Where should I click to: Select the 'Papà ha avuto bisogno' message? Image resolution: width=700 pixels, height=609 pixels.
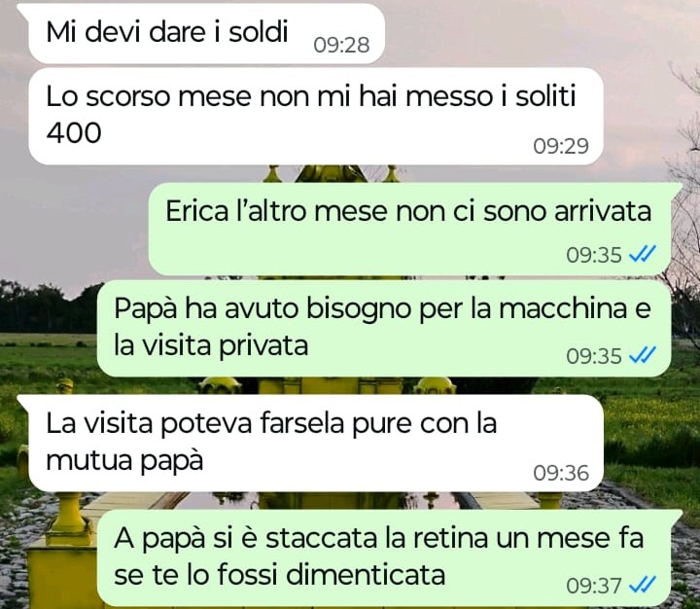point(384,329)
